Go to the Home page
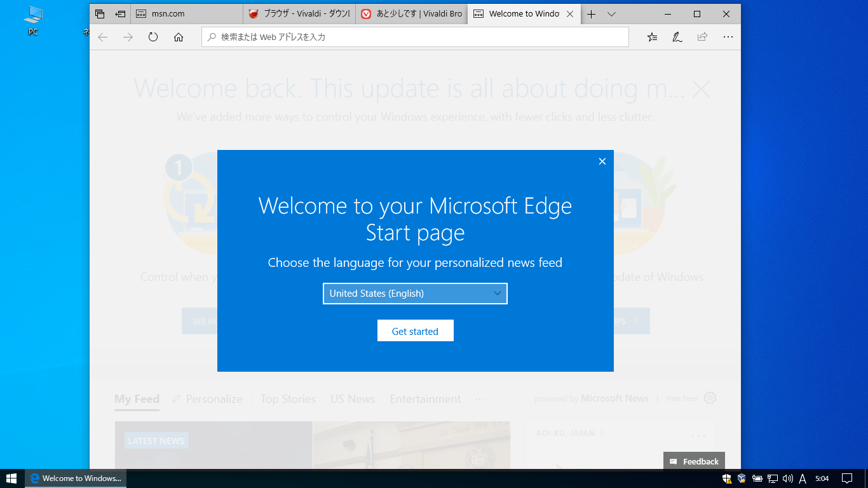This screenshot has width=868, height=488. [179, 37]
